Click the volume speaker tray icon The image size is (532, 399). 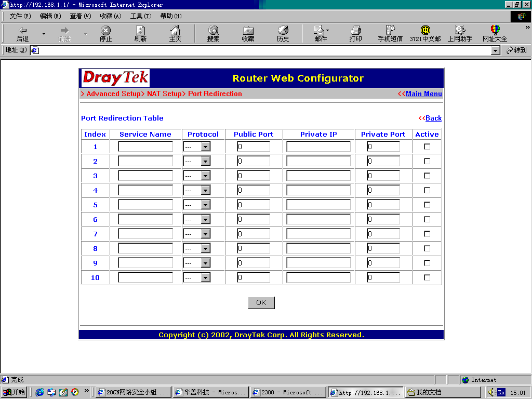[491, 392]
